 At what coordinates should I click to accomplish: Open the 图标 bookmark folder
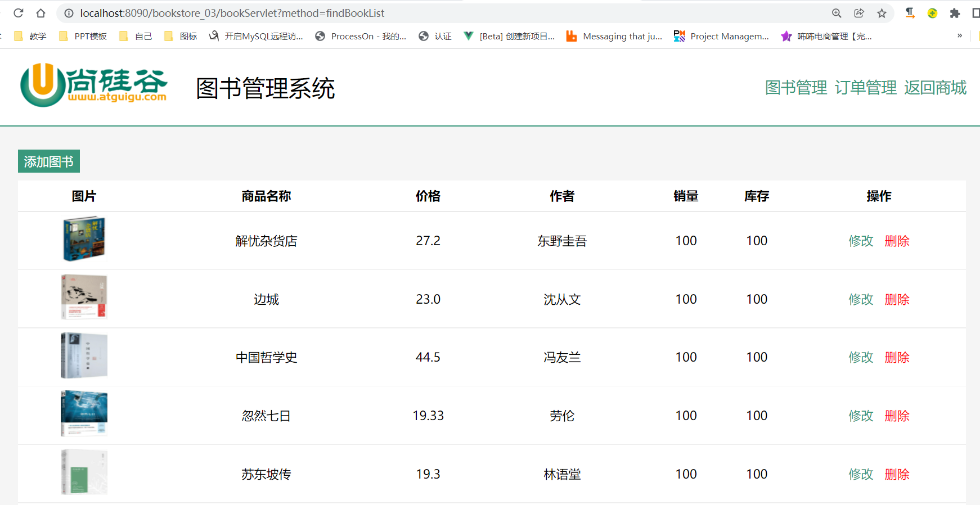point(181,36)
